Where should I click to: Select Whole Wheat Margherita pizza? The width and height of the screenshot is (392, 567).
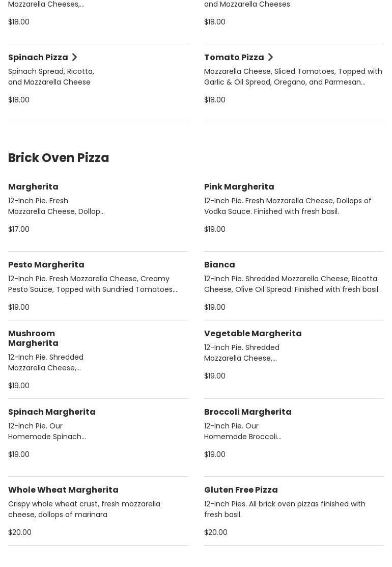coord(63,490)
